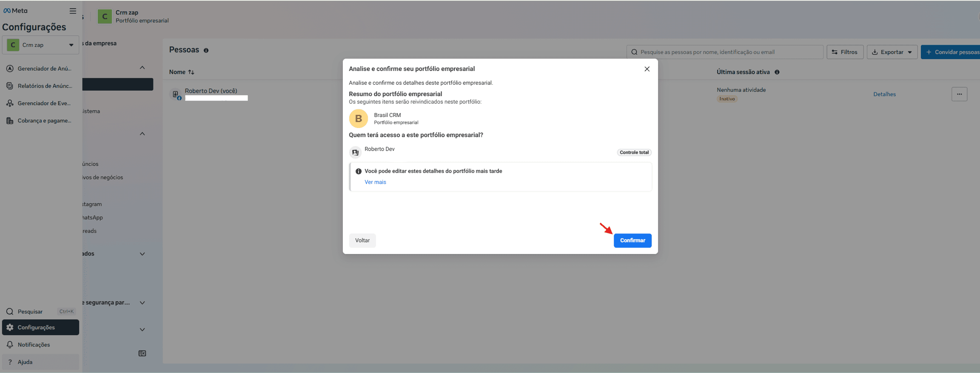The image size is (980, 373).
Task: Click Convidar pessoas button
Action: pyautogui.click(x=951, y=52)
